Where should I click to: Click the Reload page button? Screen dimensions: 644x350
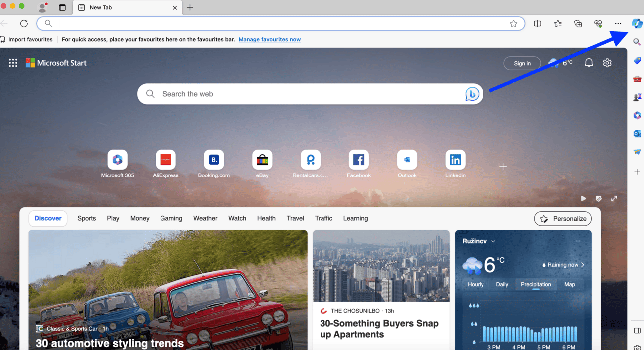[24, 23]
